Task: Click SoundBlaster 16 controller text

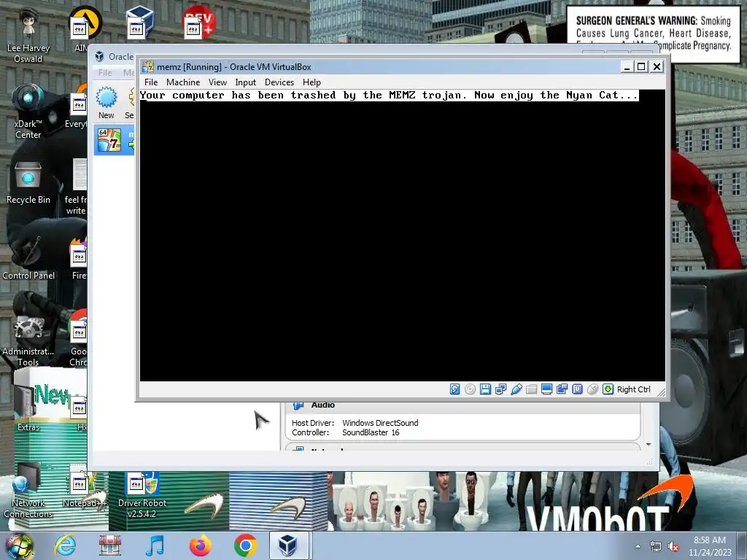Action: pos(371,432)
